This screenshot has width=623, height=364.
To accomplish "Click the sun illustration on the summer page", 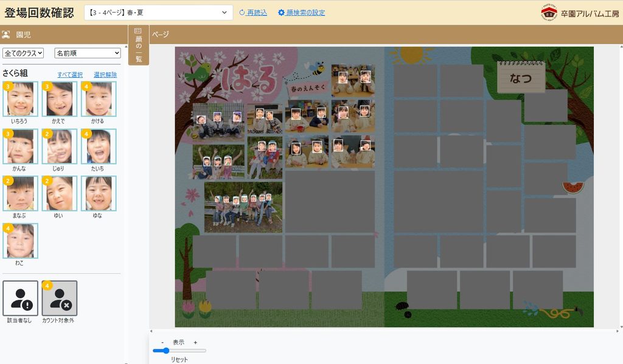I will (411, 54).
